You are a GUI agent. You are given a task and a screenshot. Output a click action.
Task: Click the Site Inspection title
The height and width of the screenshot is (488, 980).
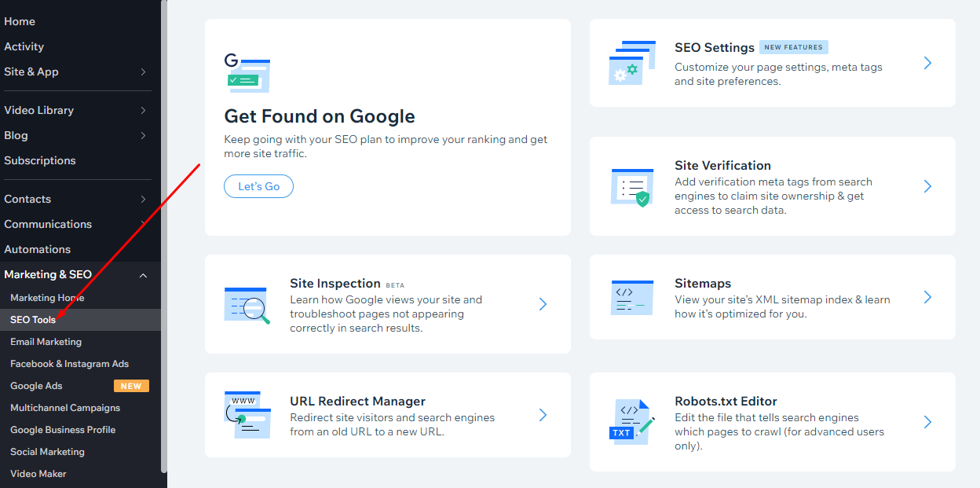click(x=335, y=283)
